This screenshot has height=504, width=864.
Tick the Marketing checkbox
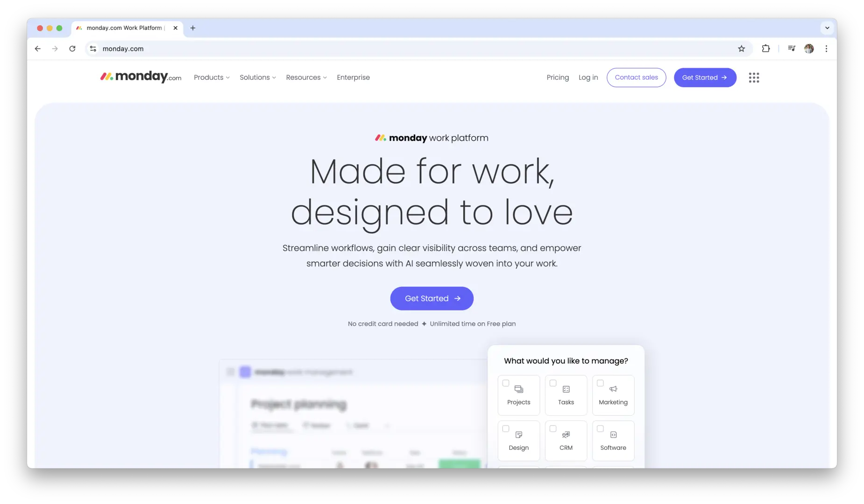600,383
